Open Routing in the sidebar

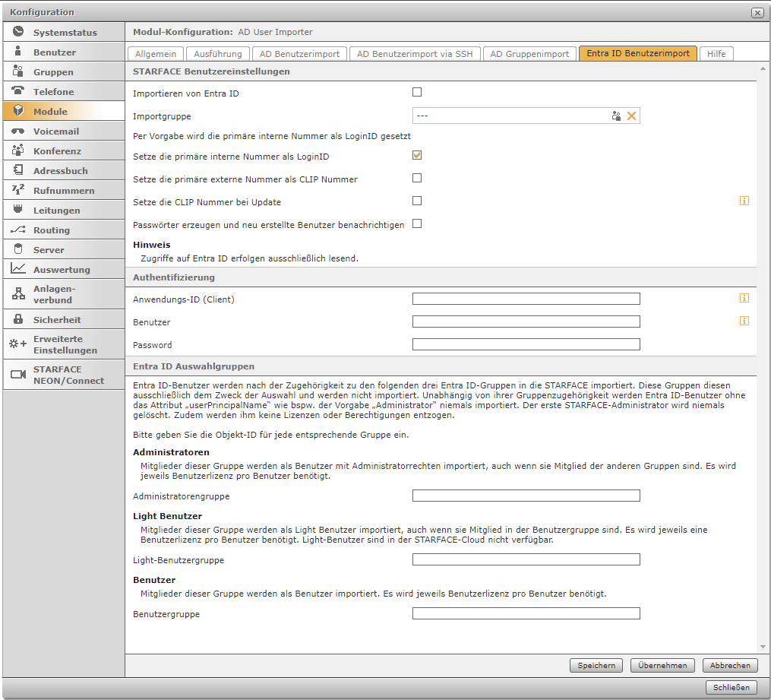(64, 230)
